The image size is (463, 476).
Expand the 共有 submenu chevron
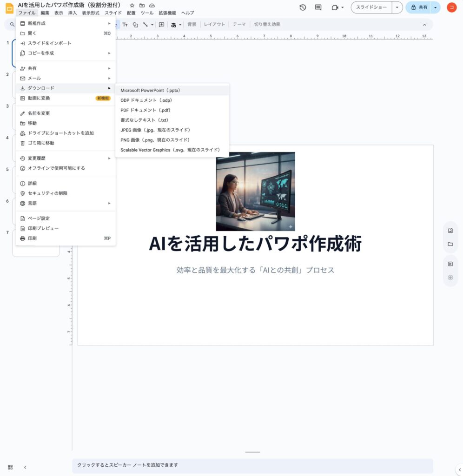tap(109, 68)
